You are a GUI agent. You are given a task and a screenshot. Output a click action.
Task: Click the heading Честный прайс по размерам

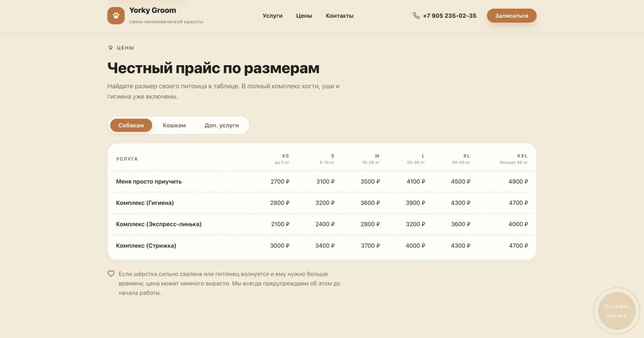213,68
